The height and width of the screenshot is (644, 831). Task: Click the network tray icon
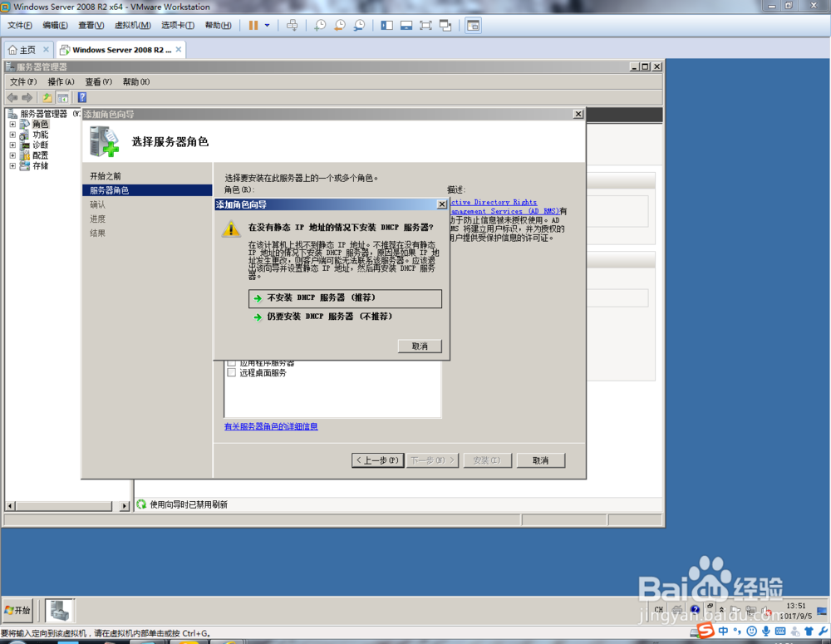click(751, 610)
